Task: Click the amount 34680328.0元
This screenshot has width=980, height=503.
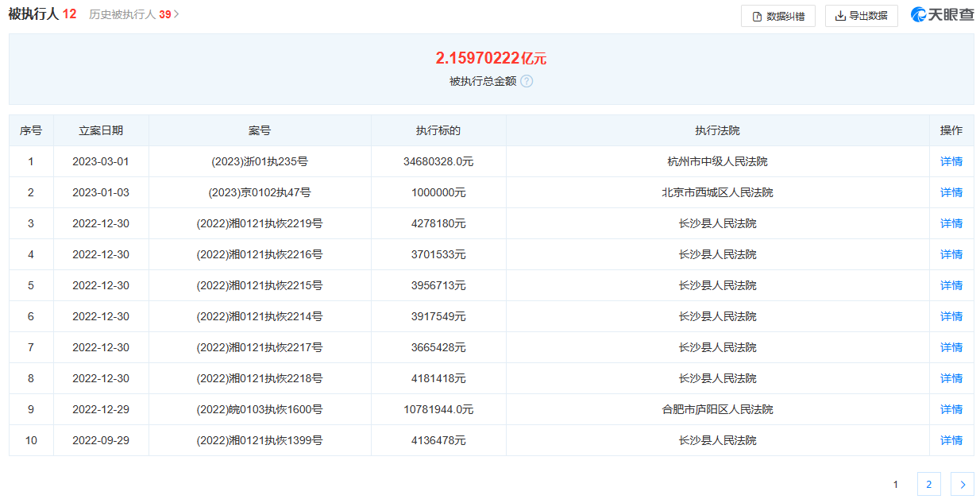Action: pyautogui.click(x=438, y=161)
